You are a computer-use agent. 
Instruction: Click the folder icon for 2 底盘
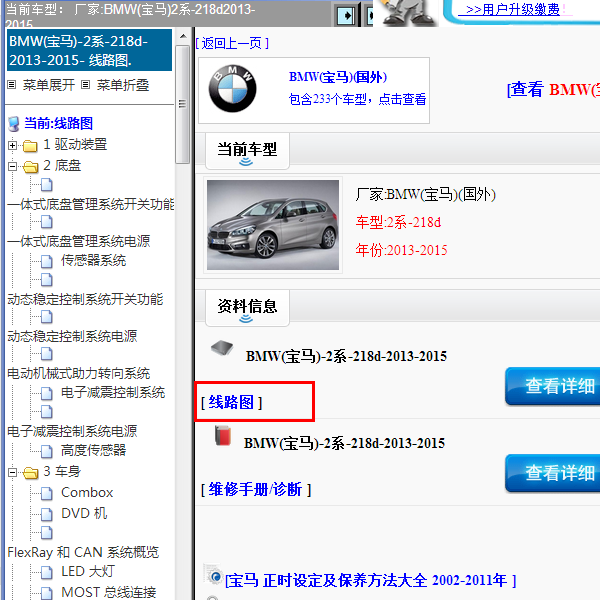click(x=30, y=167)
